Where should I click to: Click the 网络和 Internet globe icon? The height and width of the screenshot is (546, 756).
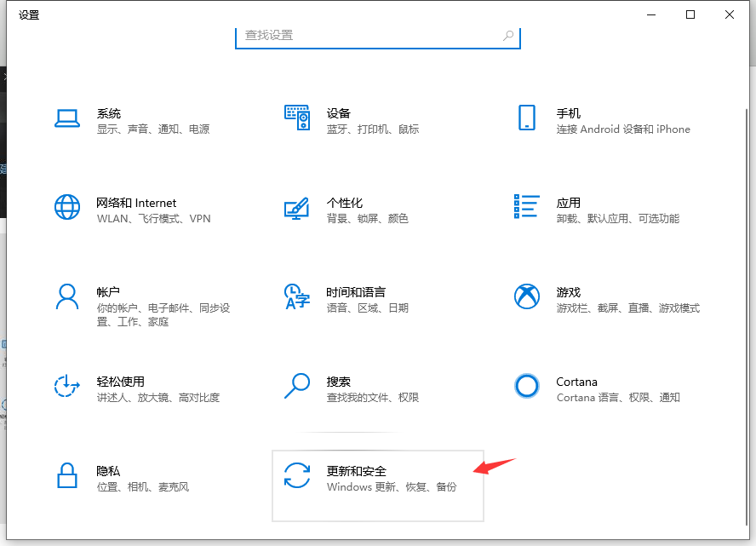point(67,209)
